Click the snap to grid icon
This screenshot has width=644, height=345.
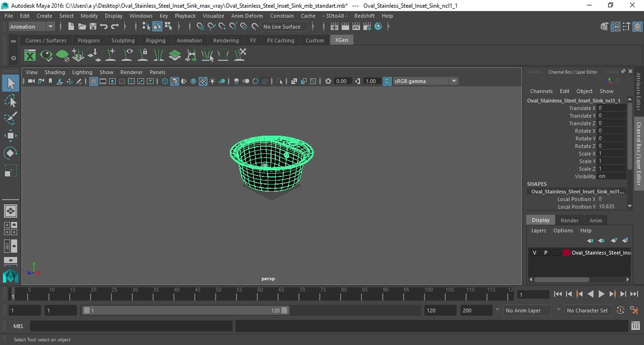click(200, 27)
